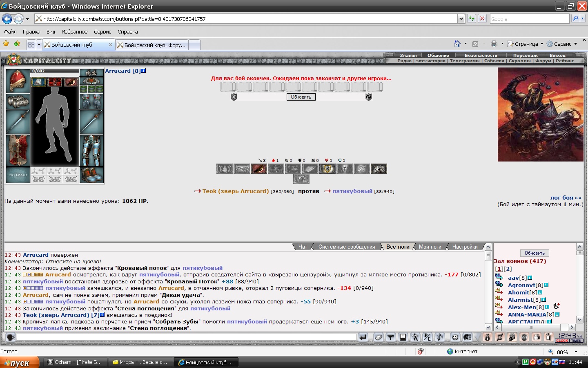Switch to Системные сообщения tab
The width and height of the screenshot is (588, 368).
[x=347, y=247]
